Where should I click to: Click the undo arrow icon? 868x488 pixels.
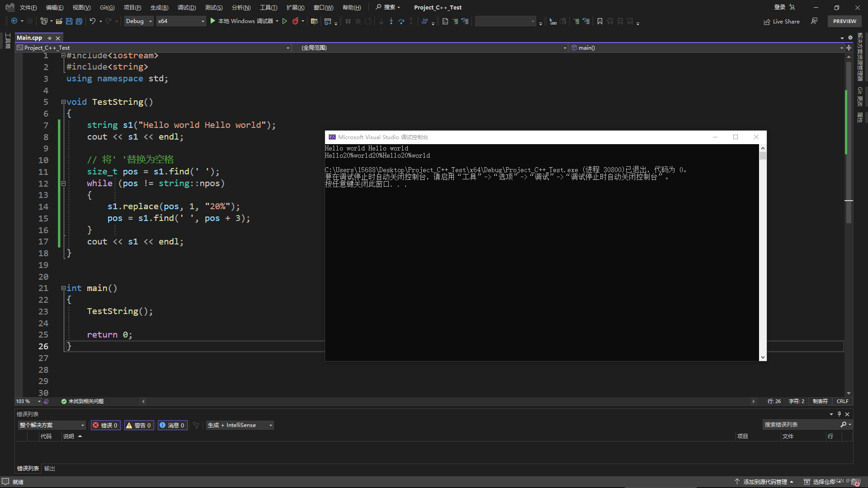coord(93,21)
